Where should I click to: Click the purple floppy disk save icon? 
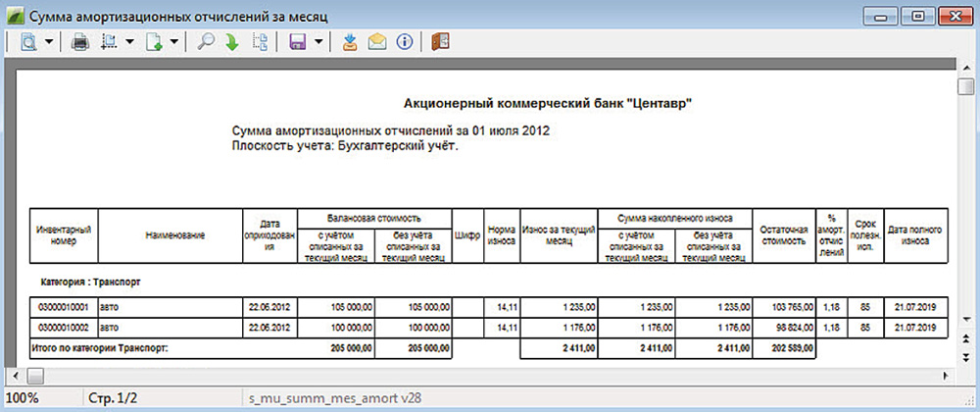click(x=297, y=42)
